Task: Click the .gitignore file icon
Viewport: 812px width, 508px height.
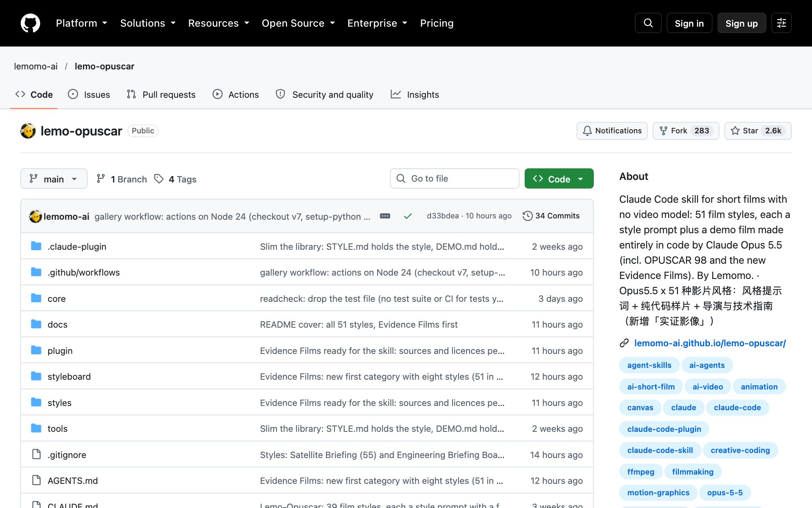Action: [36, 454]
